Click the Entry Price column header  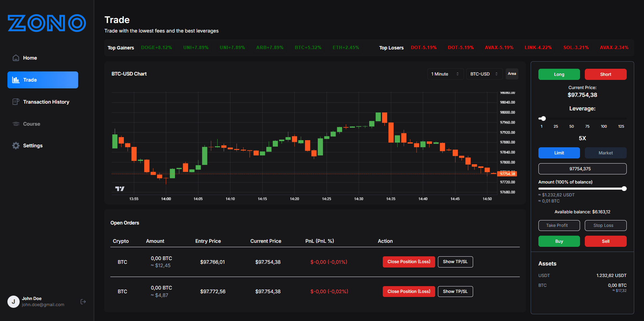tap(208, 241)
